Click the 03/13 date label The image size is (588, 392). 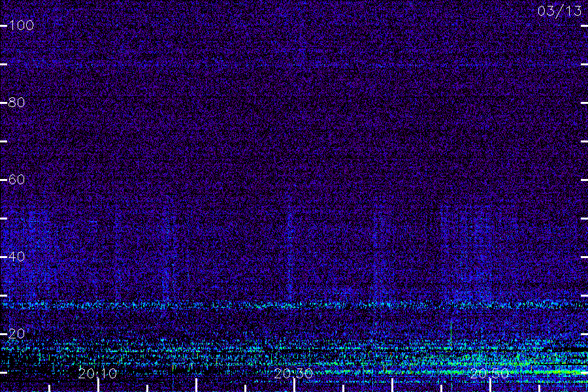[x=559, y=11]
